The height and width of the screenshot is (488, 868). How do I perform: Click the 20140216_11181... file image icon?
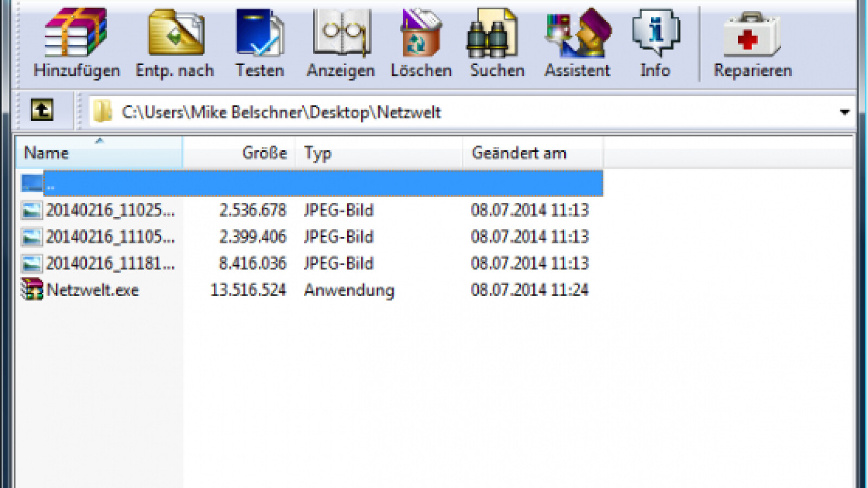pos(31,264)
